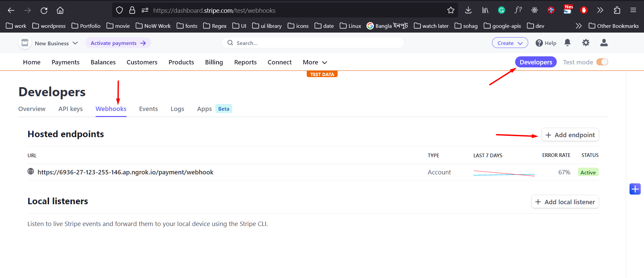Click the site permissions icon in address bar

coord(145,10)
